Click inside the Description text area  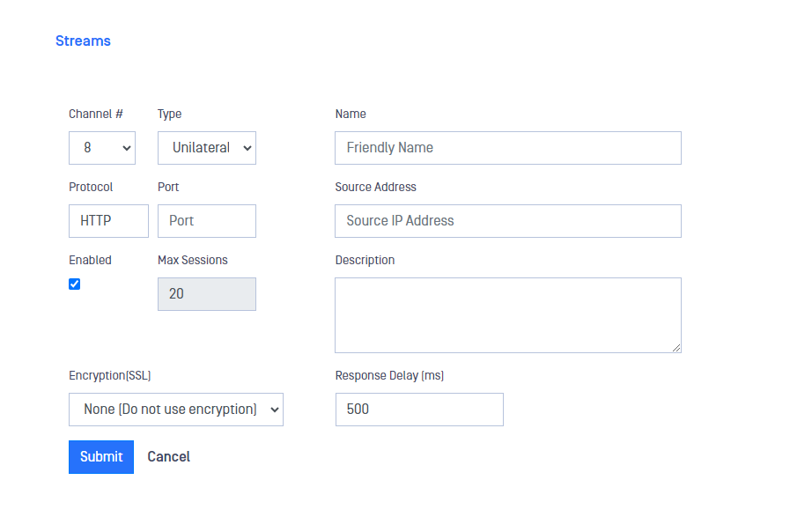click(508, 315)
